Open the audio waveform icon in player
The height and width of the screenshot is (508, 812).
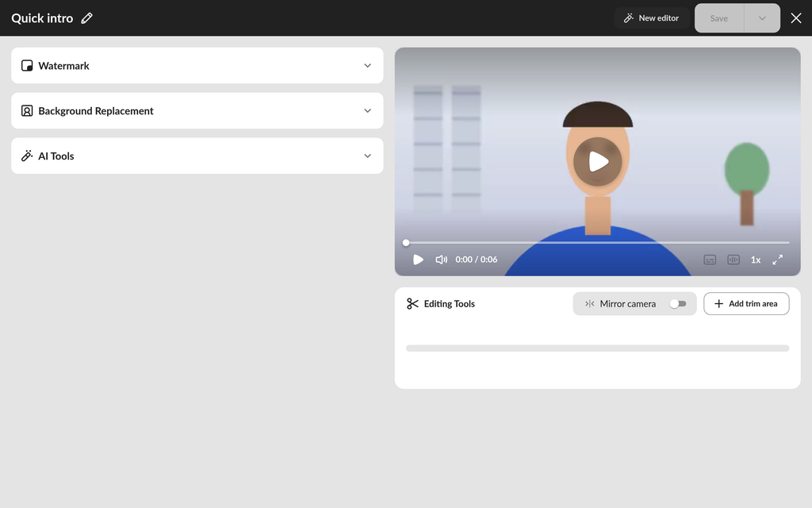(733, 260)
